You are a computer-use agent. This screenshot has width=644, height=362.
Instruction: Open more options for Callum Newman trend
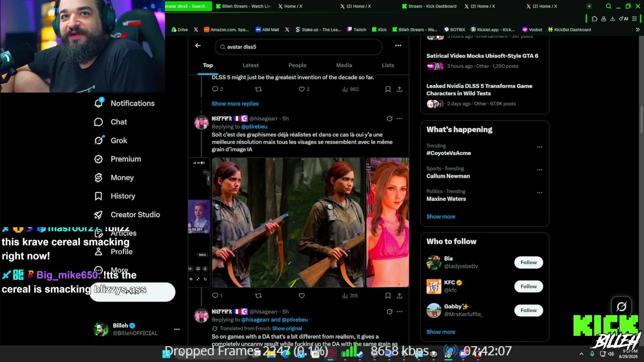[539, 170]
